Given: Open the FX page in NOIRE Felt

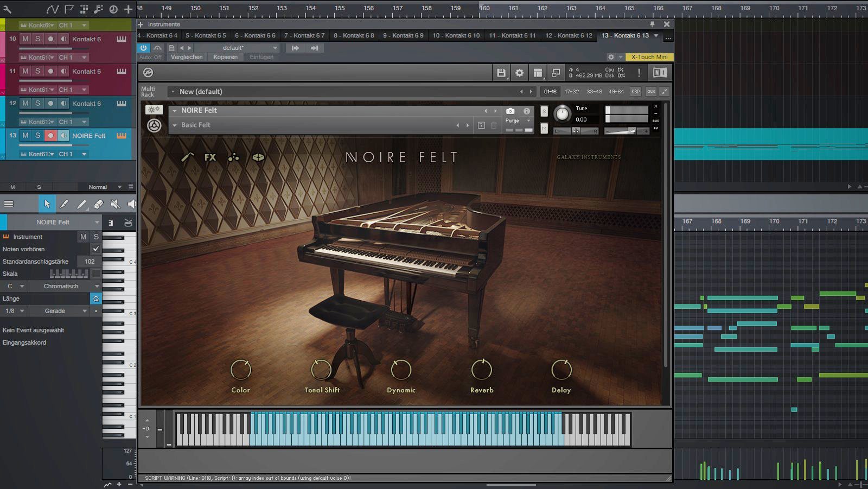Looking at the screenshot, I should click(209, 157).
